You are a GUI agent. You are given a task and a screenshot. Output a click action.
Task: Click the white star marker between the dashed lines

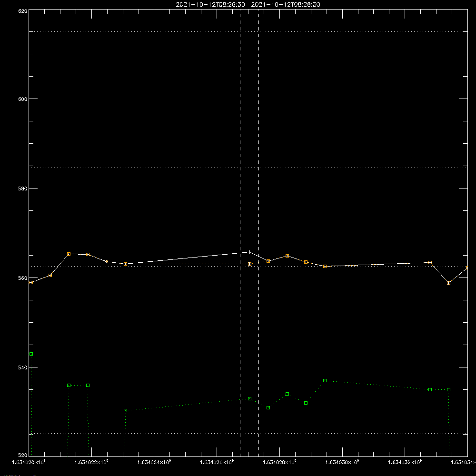pos(249,264)
